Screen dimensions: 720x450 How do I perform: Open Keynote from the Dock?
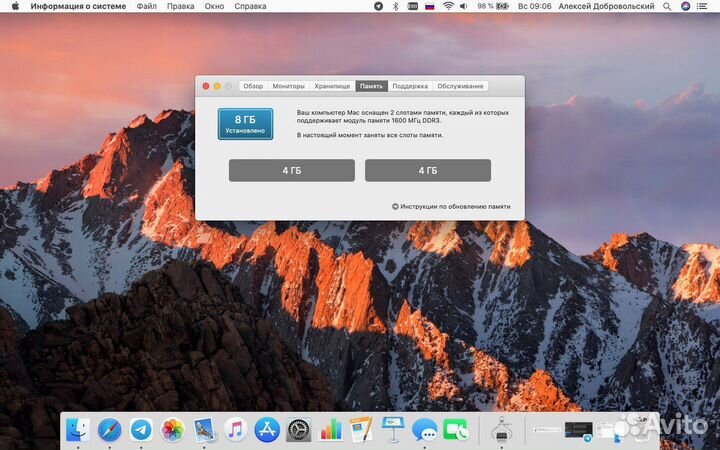point(393,430)
